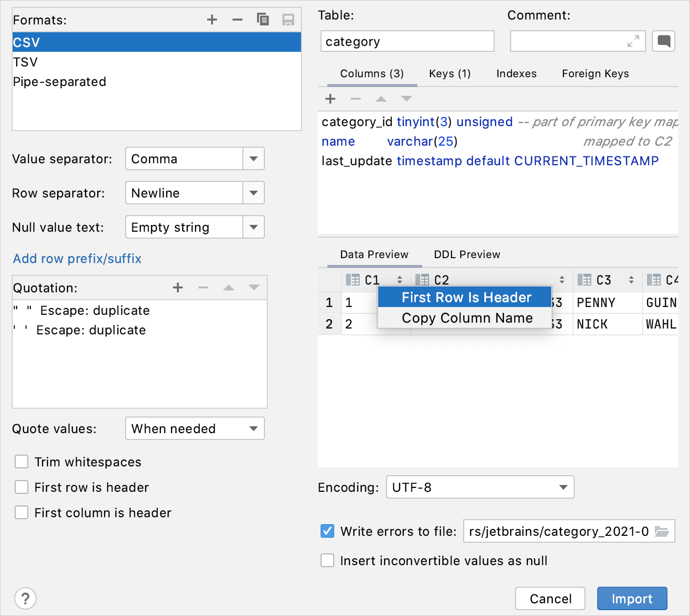Viewport: 690px width, 616px height.
Task: Duplicate the CSV format
Action: click(x=263, y=20)
